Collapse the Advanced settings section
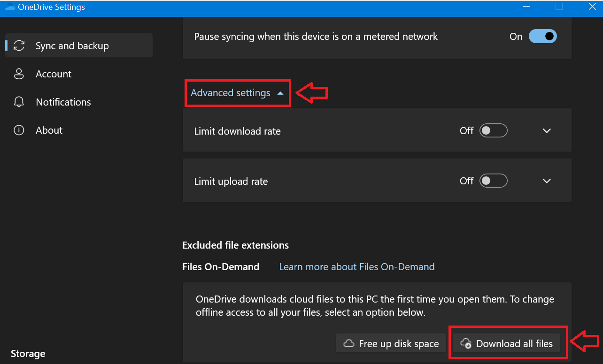 click(x=237, y=93)
